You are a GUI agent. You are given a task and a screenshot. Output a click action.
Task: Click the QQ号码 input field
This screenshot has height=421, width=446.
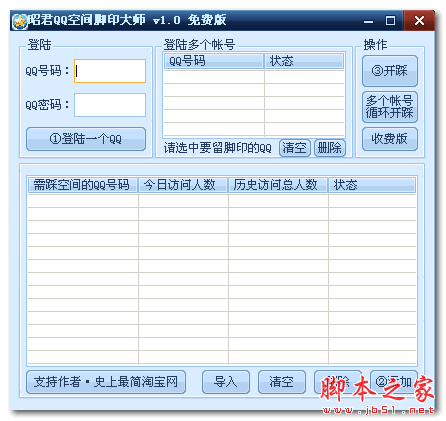coord(110,71)
